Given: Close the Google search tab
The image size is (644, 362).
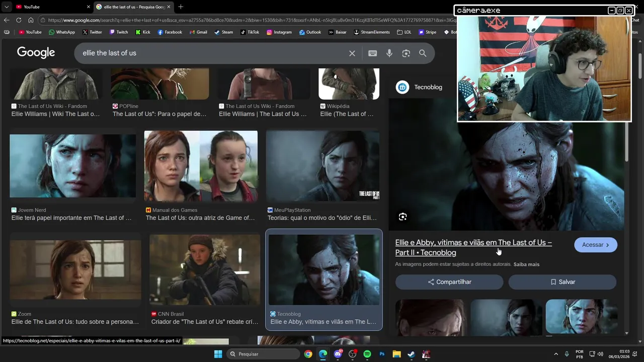Looking at the screenshot, I should point(169,7).
